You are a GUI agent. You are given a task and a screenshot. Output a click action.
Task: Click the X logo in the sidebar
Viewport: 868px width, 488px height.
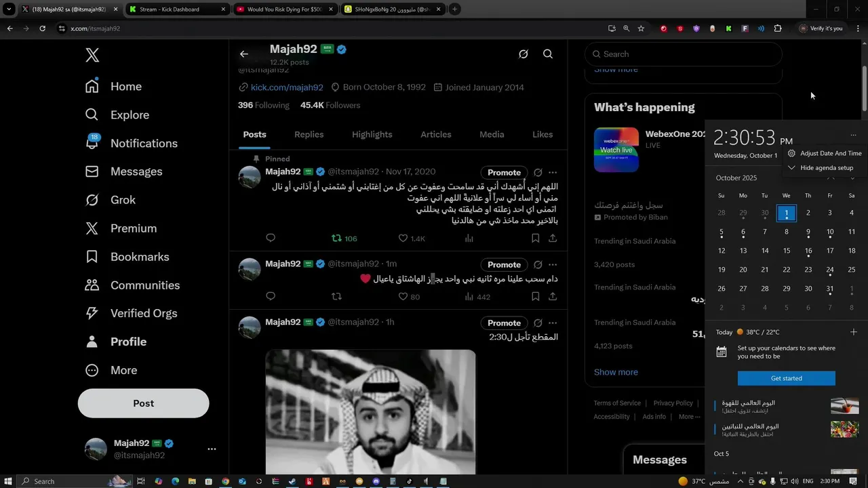pyautogui.click(x=92, y=56)
